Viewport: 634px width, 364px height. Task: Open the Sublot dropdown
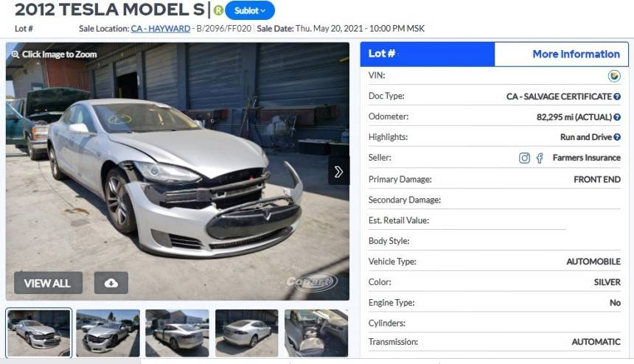tap(250, 10)
